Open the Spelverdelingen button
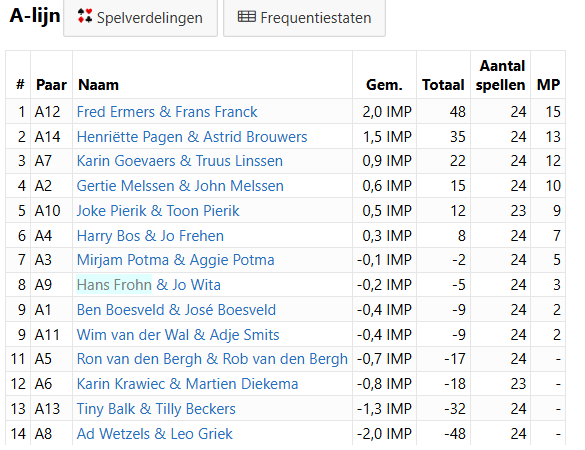Image resolution: width=585 pixels, height=450 pixels. coord(140,18)
